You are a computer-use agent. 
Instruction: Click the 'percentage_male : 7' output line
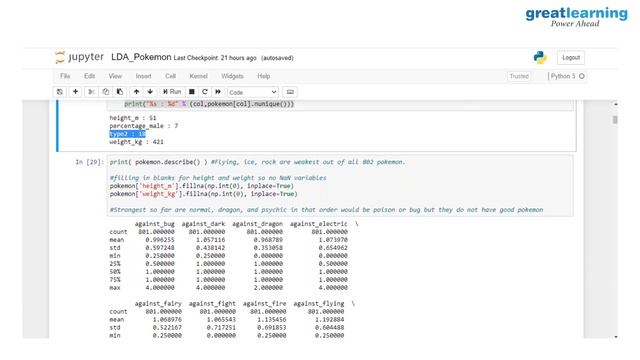(144, 126)
